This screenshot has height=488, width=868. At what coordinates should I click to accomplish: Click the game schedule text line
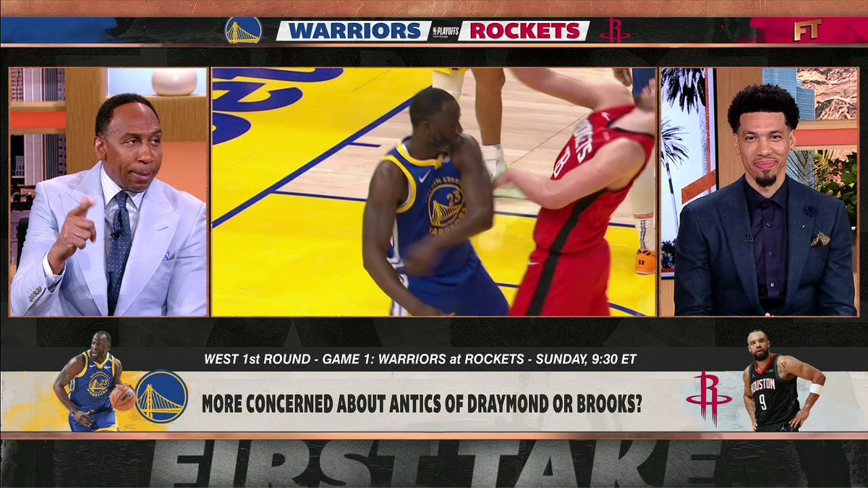pyautogui.click(x=420, y=359)
